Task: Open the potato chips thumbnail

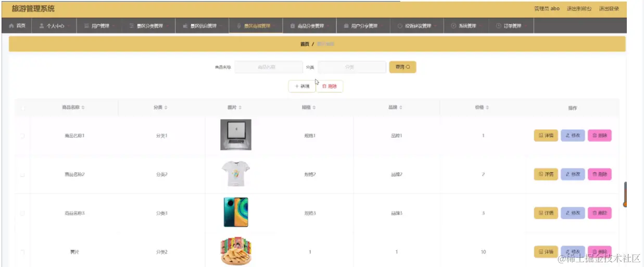Action: (236, 251)
